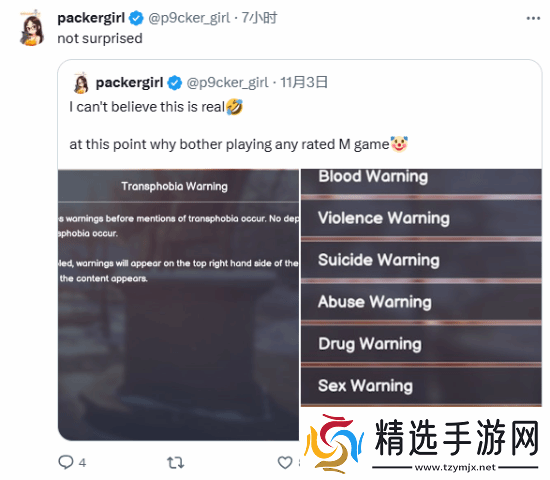Click the 11月3日 date in quoted tweet
The width and height of the screenshot is (550, 480).
pyautogui.click(x=304, y=82)
